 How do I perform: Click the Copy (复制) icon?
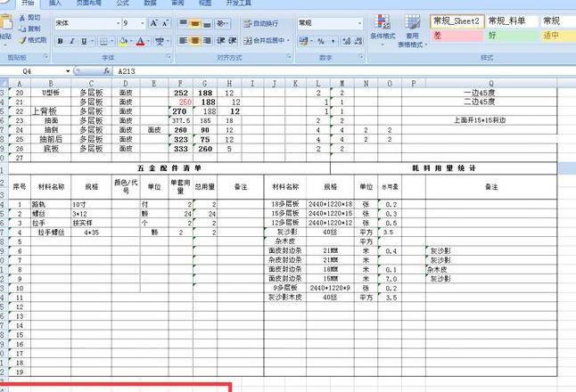(x=22, y=29)
